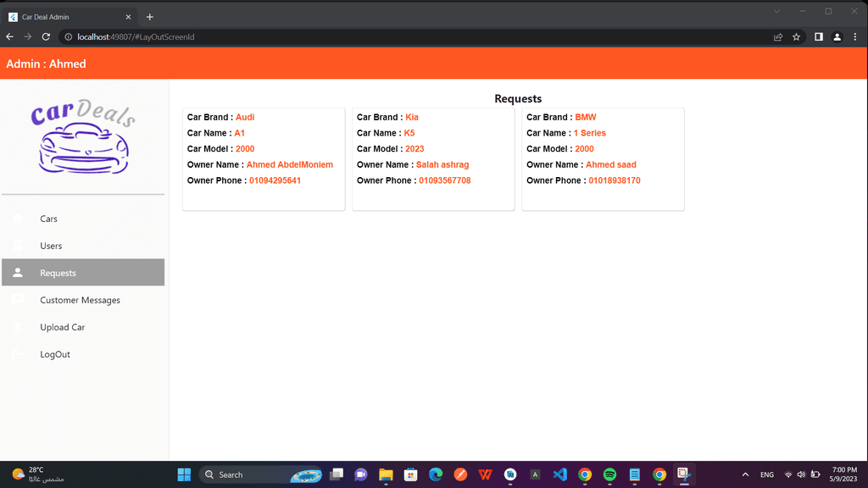This screenshot has height=488, width=868.
Task: Open Visual Studio Code from the taskbar
Action: tap(559, 474)
